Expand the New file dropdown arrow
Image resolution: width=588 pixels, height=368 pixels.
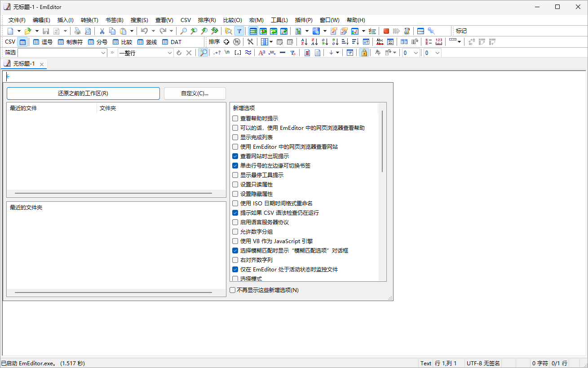[19, 31]
